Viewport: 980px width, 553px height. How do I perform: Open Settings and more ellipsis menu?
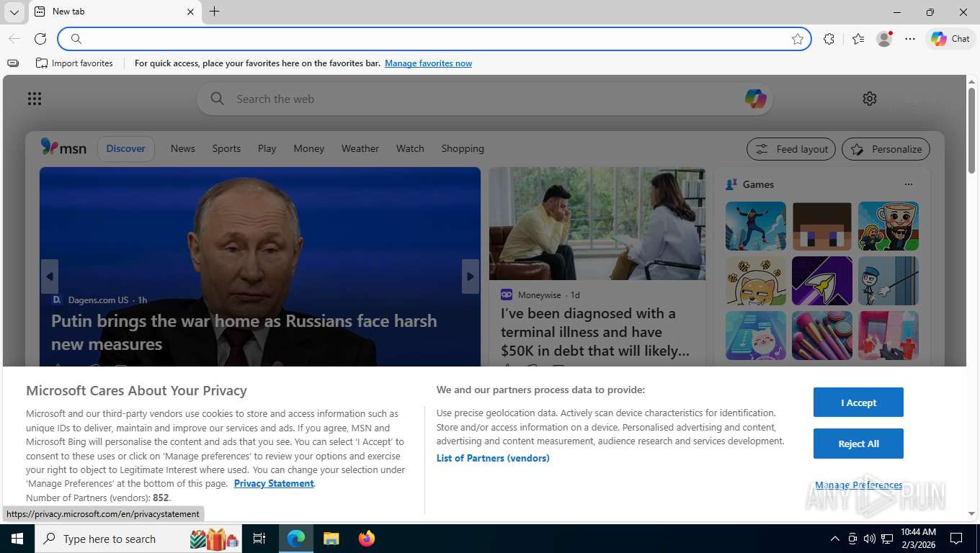click(x=910, y=39)
